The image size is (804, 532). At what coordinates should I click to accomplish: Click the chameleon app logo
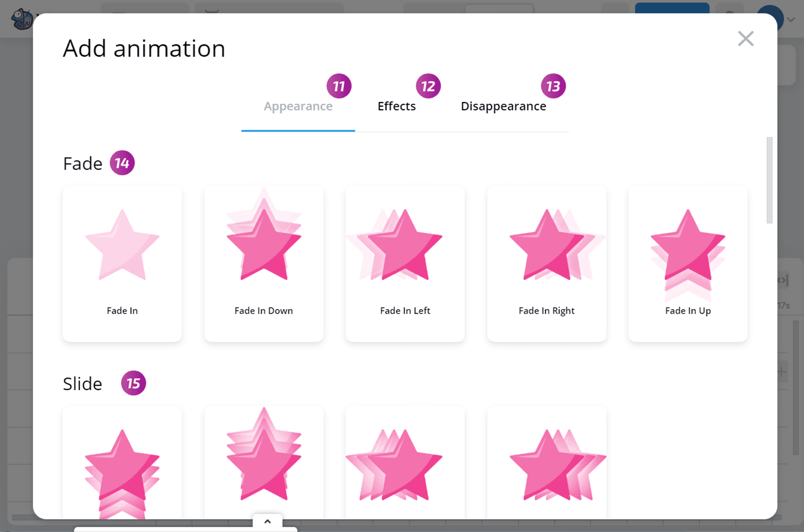pyautogui.click(x=22, y=19)
